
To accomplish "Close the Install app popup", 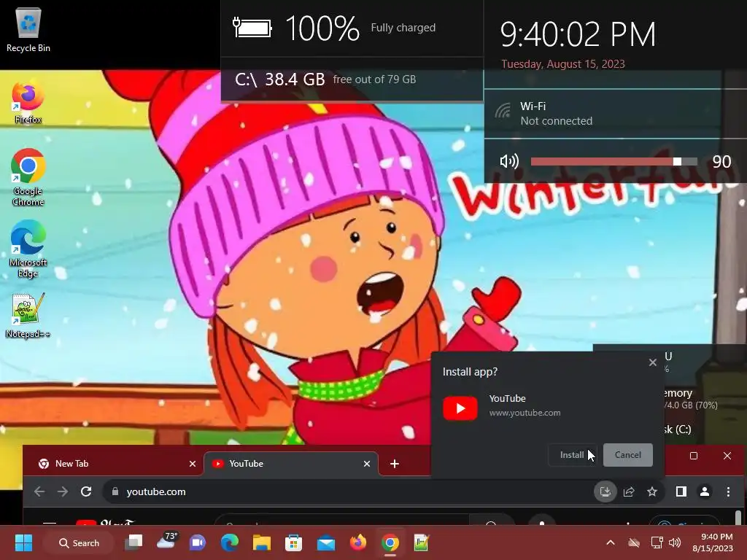I will click(x=653, y=362).
